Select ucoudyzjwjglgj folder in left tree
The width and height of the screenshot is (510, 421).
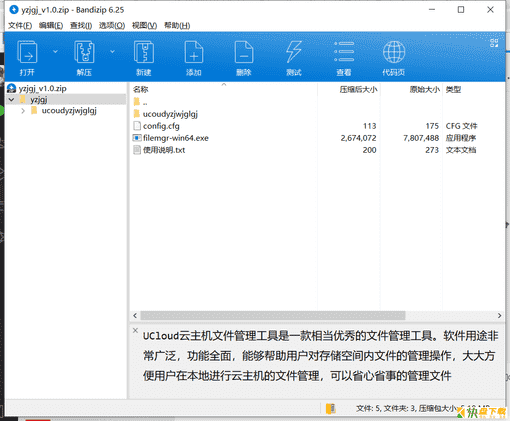(69, 111)
